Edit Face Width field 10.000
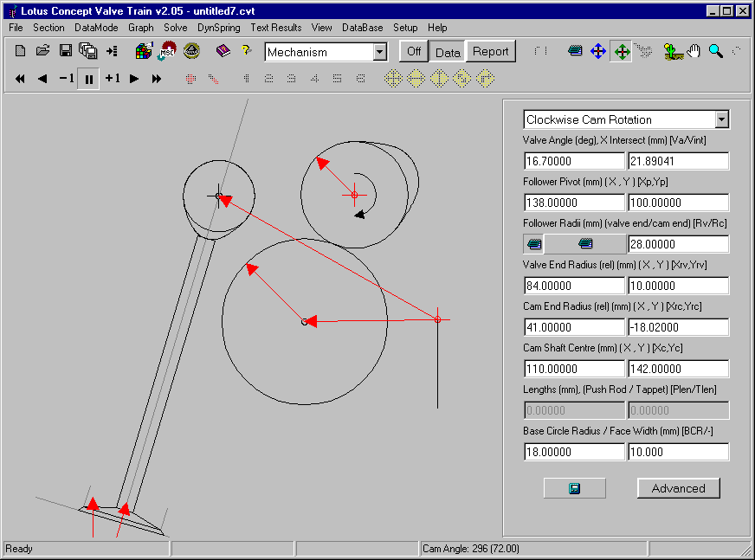 [678, 452]
